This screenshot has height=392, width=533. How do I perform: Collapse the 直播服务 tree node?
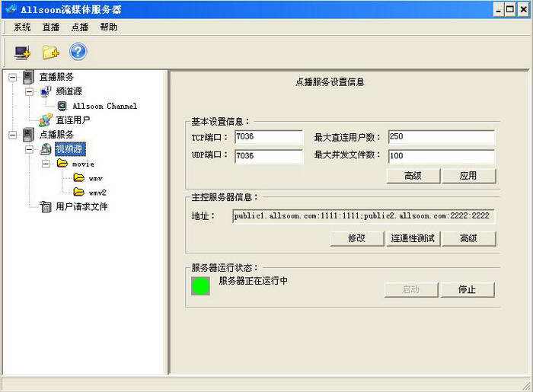click(x=13, y=78)
